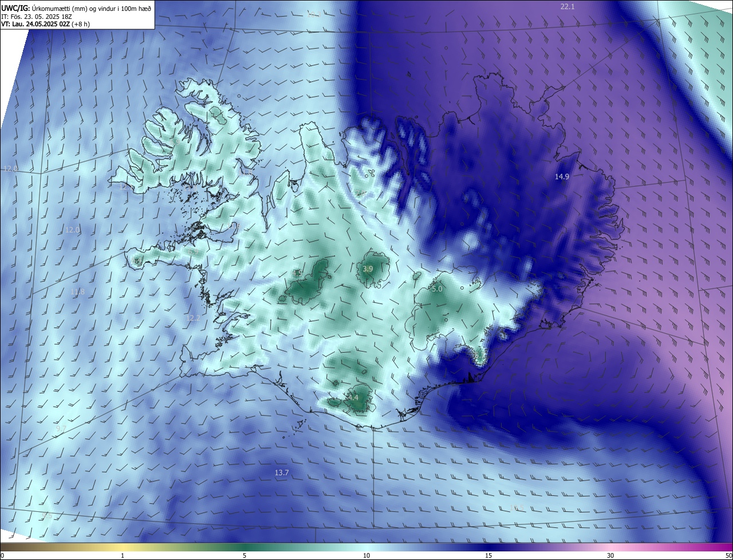Click the '30' tick on the color scale

(x=610, y=555)
